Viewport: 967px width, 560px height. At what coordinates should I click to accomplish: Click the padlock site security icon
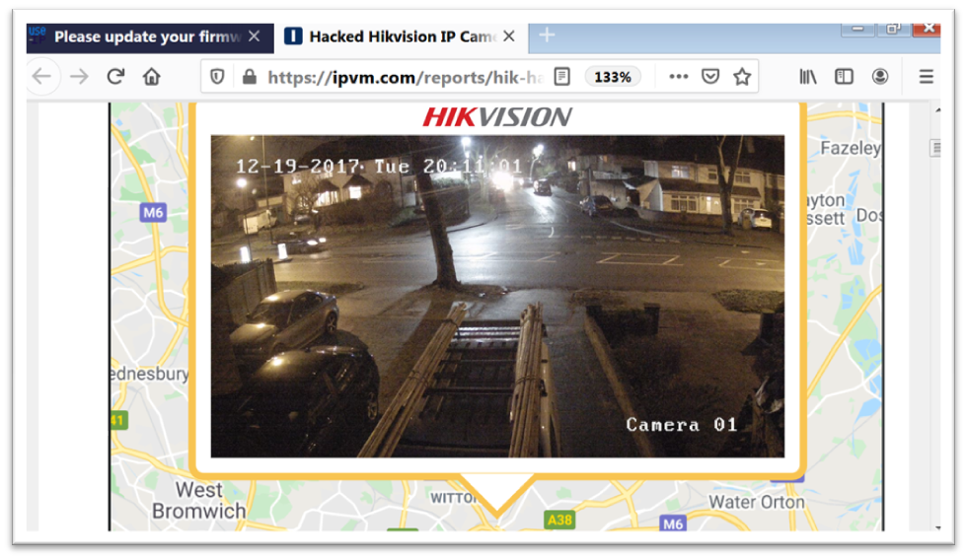pyautogui.click(x=249, y=77)
